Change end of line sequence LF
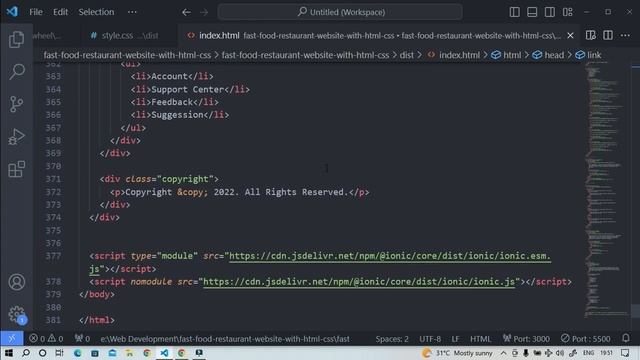The image size is (640, 360). click(x=455, y=339)
